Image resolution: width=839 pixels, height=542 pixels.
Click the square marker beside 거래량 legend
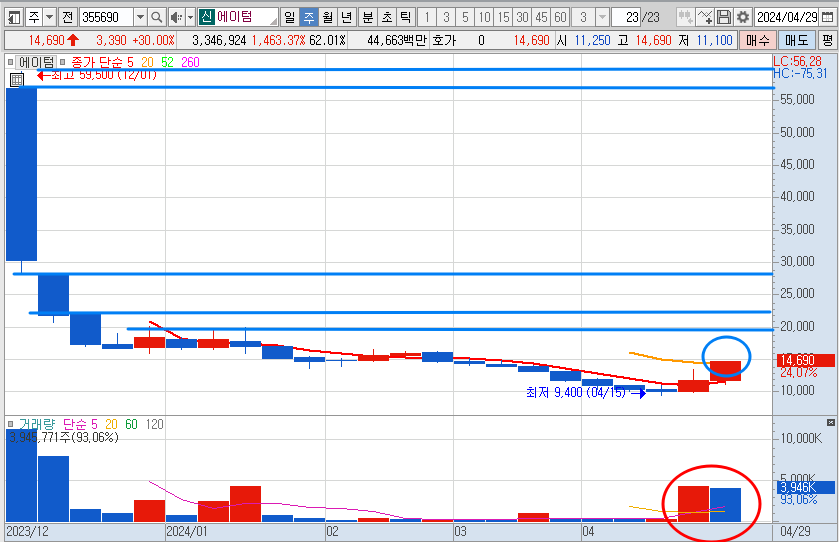[x=11, y=424]
